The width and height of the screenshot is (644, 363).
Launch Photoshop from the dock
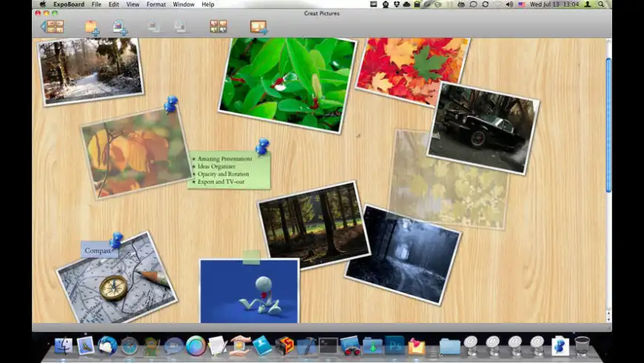coord(395,346)
